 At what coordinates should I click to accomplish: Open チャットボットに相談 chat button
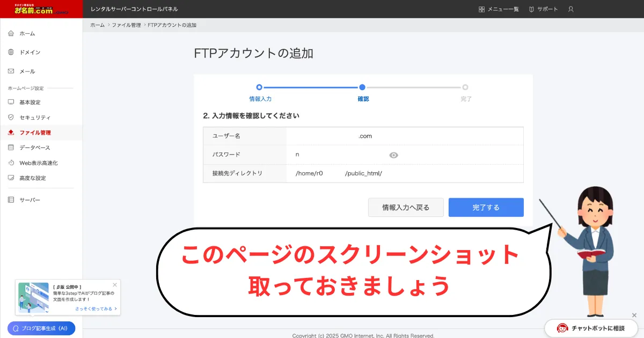[590, 328]
